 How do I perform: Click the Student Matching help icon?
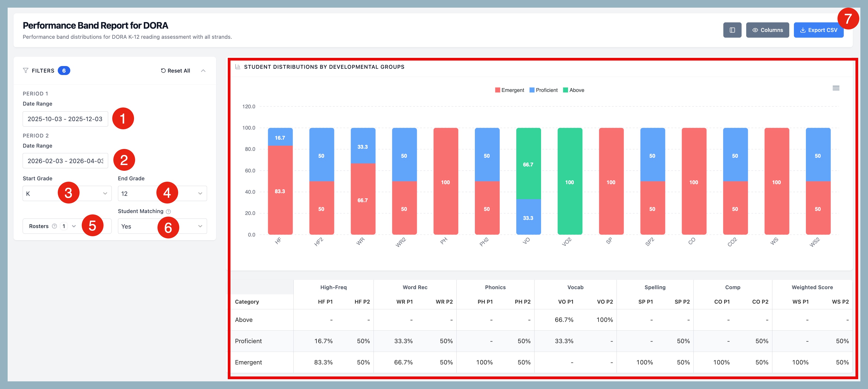coord(168,211)
